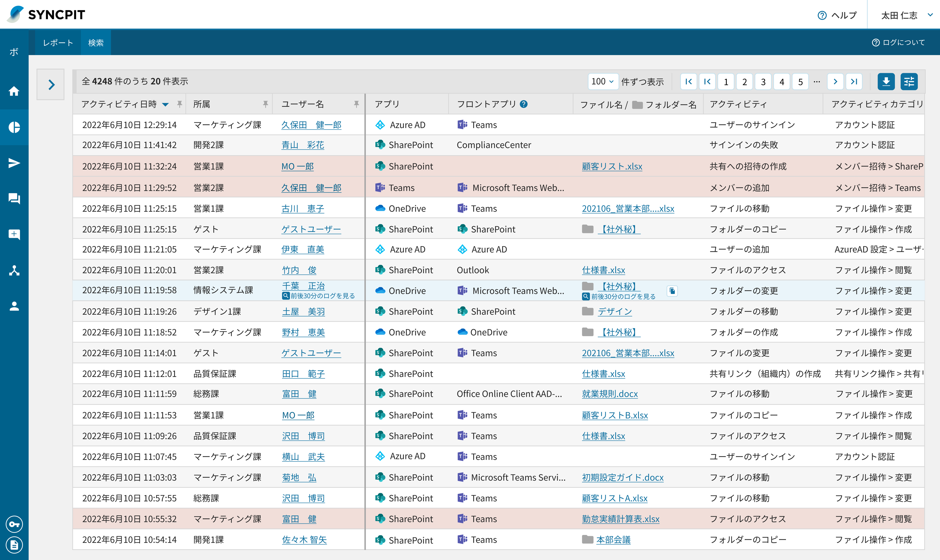Click the home icon in sidebar
940x560 pixels.
(14, 91)
